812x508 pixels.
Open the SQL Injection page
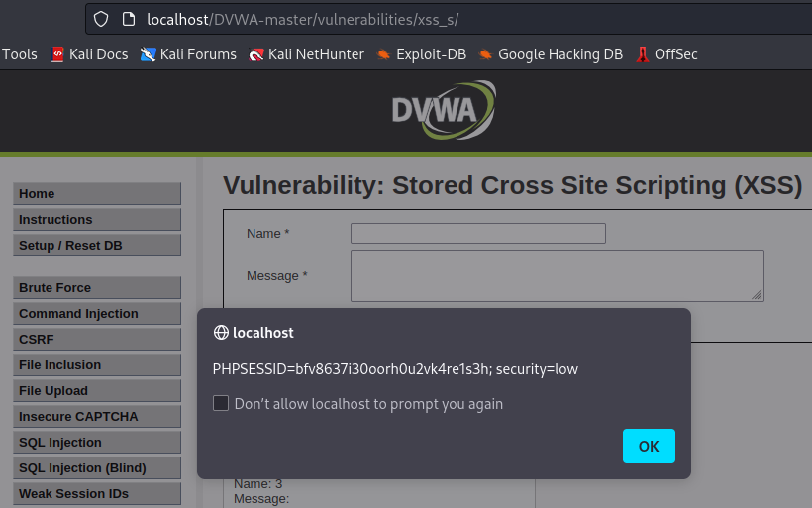pyautogui.click(x=97, y=443)
